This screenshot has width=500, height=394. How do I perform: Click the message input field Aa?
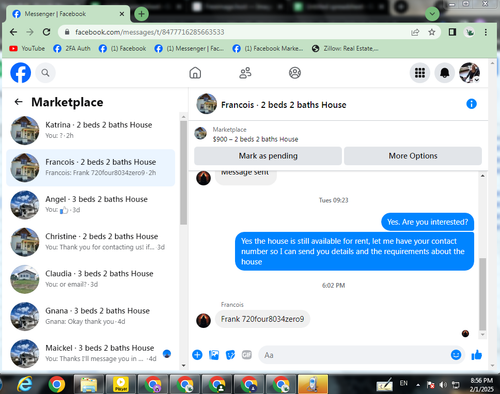point(362,355)
